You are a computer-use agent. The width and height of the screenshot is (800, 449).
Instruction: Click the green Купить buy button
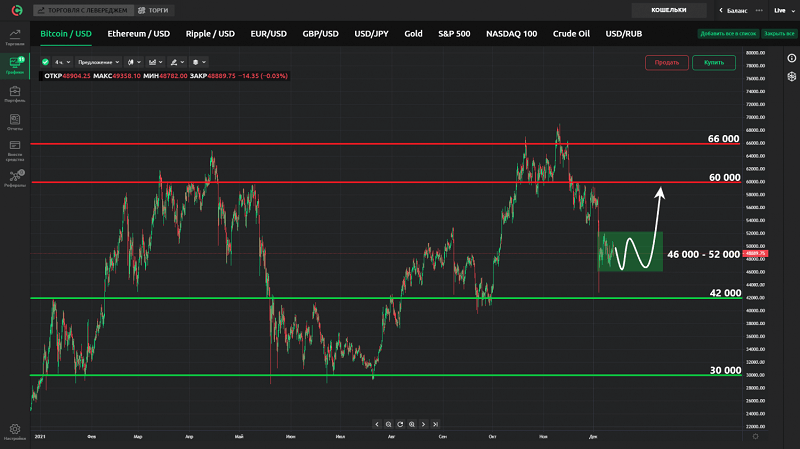713,62
